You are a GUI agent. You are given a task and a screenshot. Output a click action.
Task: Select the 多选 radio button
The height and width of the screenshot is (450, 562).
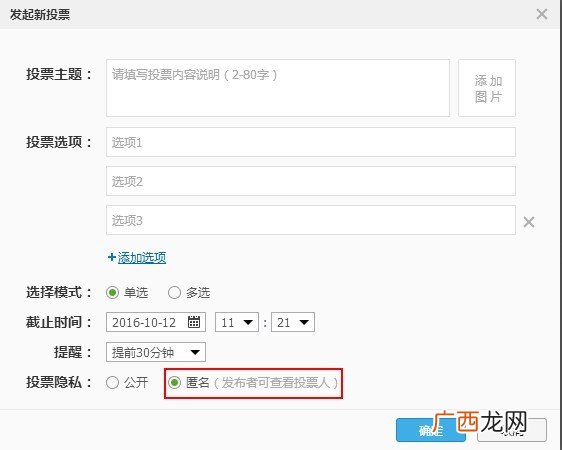(174, 293)
